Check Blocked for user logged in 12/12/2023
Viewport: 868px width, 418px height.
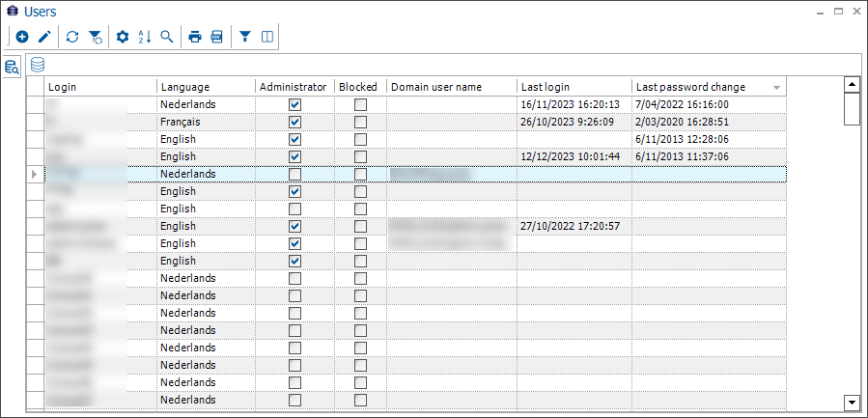point(360,156)
